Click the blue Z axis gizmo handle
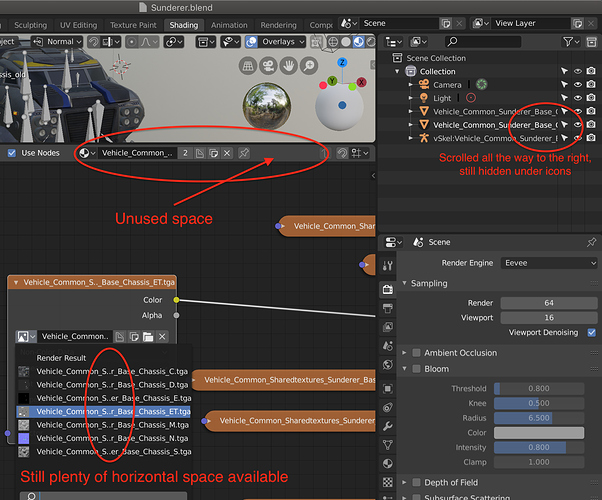The width and height of the screenshot is (602, 500). (x=342, y=62)
